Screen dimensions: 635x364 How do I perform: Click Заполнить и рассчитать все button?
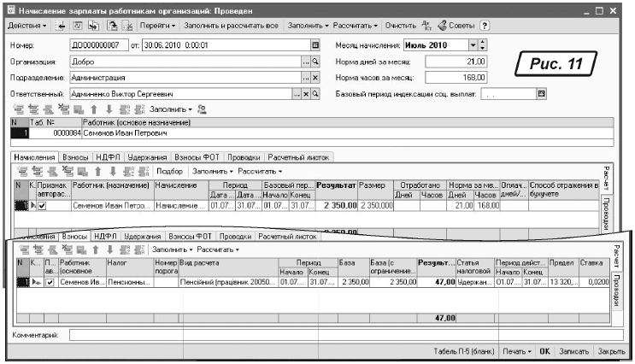point(232,26)
